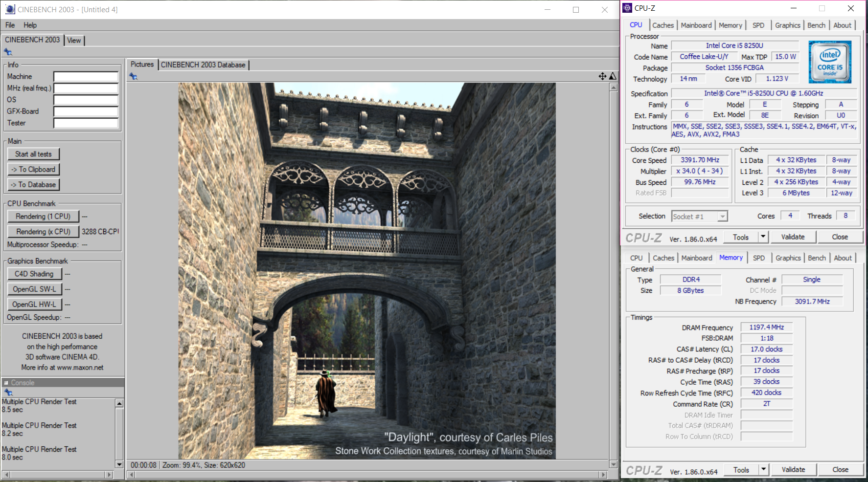Switch to the View tab in CINEBENCH
This screenshot has height=482, width=868.
click(74, 41)
